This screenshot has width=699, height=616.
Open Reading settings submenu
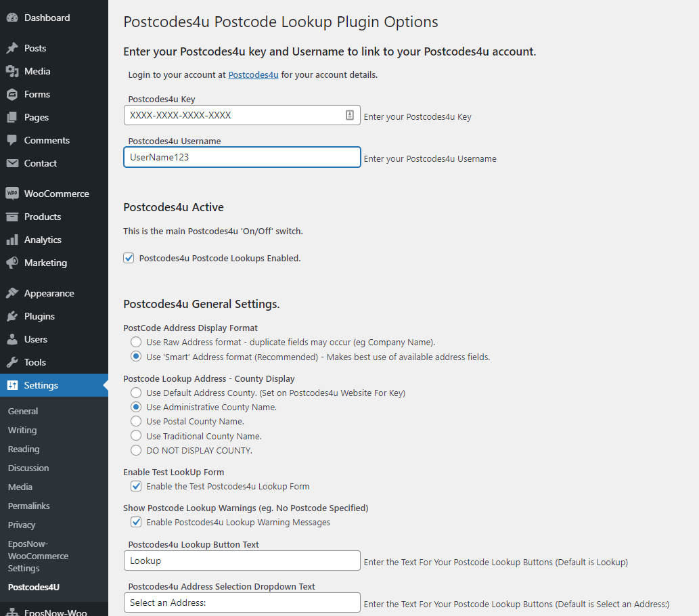pos(24,449)
